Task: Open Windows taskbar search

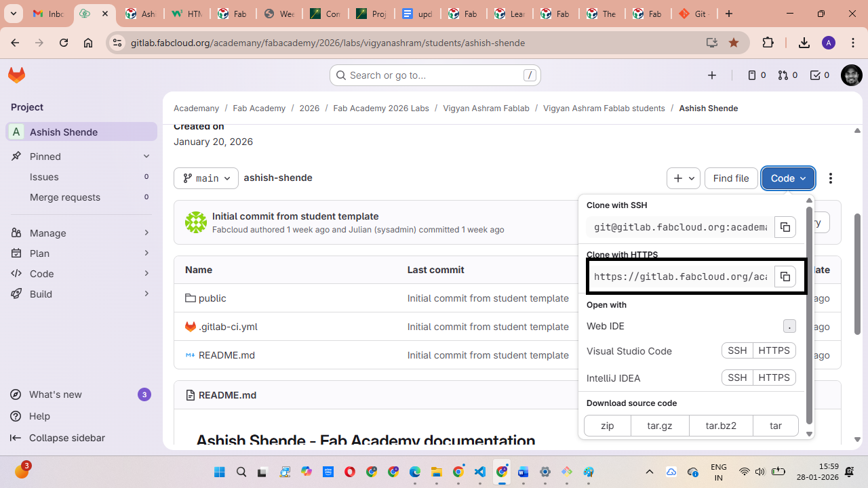Action: [241, 472]
